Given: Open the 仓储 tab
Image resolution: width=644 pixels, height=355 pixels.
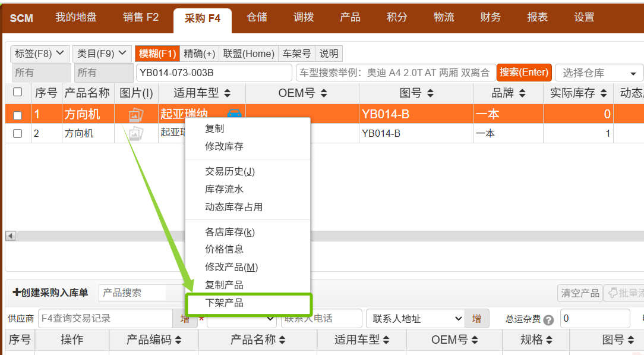Looking at the screenshot, I should pos(257,17).
